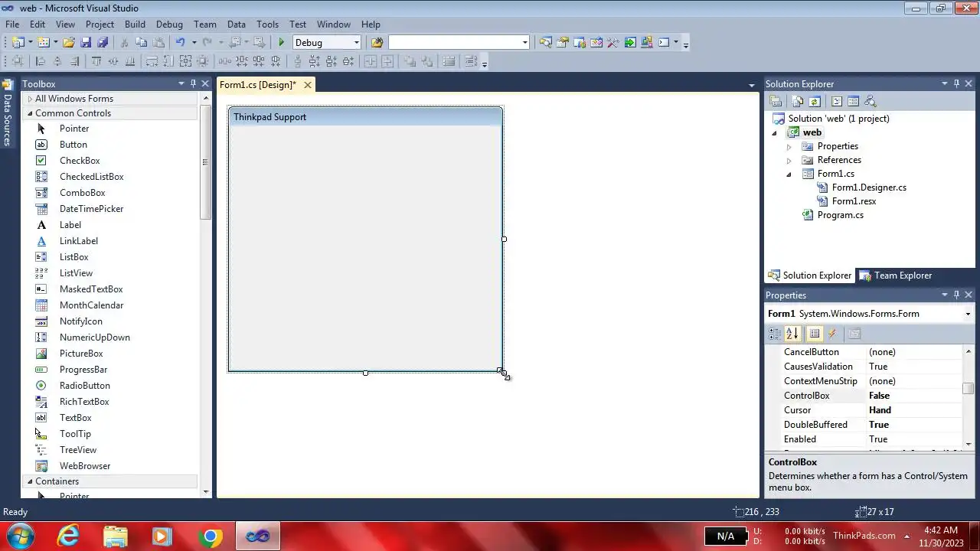Viewport: 980px width, 551px height.
Task: Start debugging with the green play icon
Action: 282,43
